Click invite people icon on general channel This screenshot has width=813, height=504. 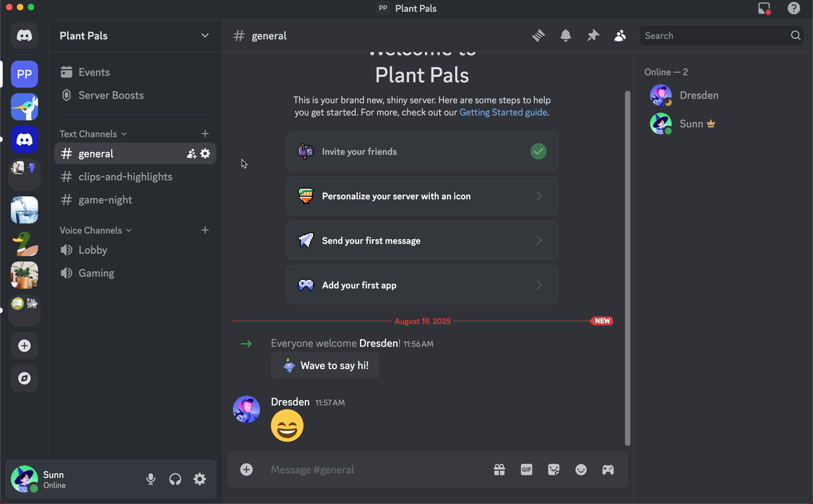pos(191,153)
